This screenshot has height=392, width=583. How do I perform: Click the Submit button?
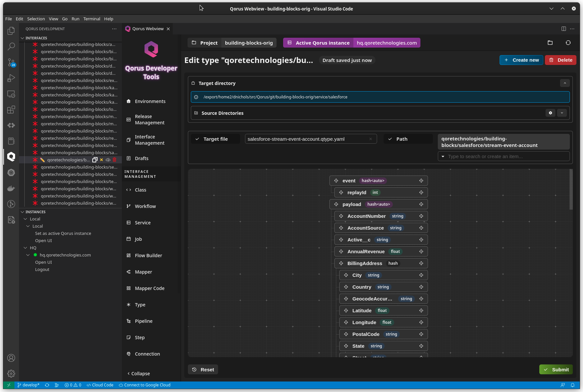pos(556,370)
